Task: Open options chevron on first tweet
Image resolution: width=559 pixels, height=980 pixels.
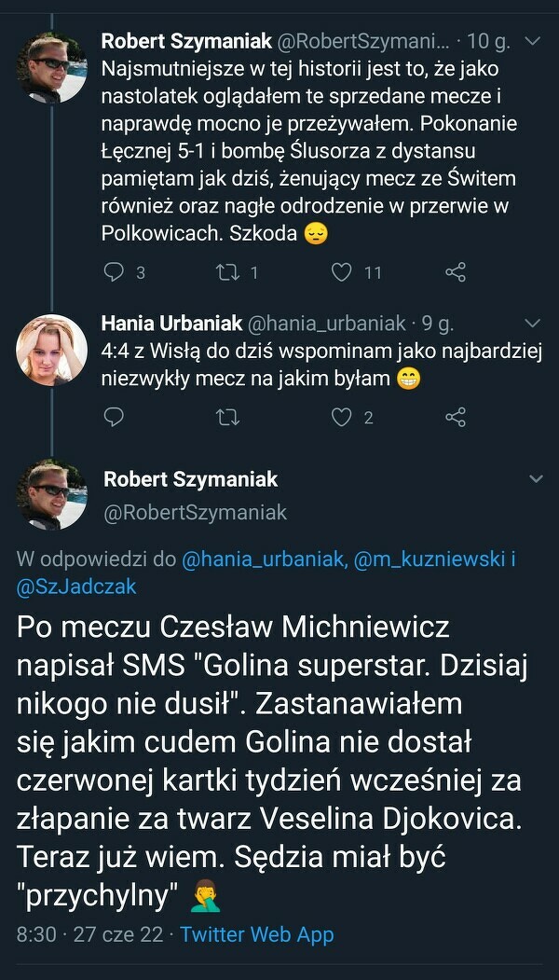Action: 534,42
